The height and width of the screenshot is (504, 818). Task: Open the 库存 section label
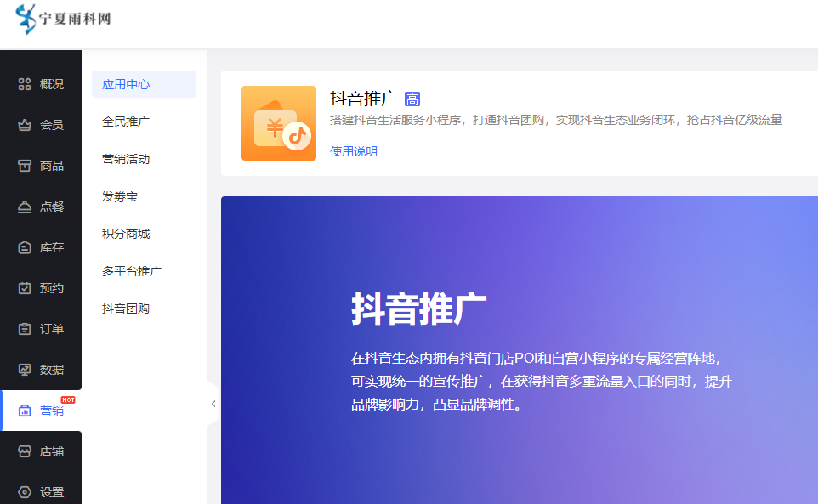pos(52,247)
